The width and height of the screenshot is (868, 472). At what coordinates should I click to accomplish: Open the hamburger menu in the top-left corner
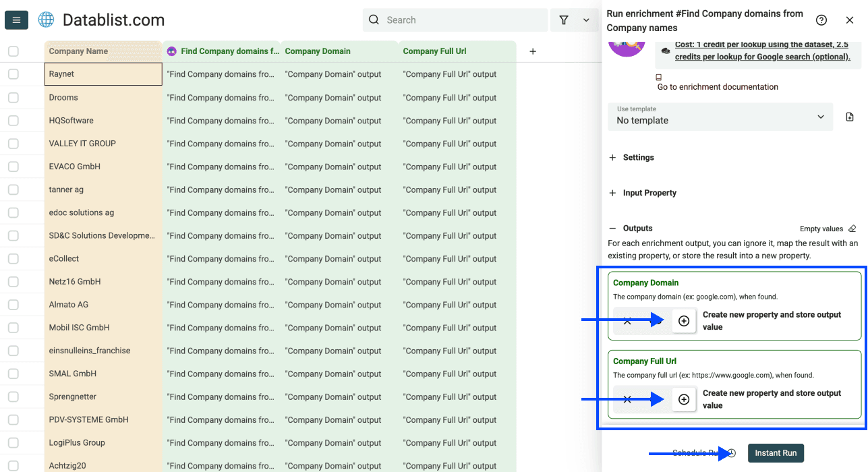pyautogui.click(x=16, y=20)
